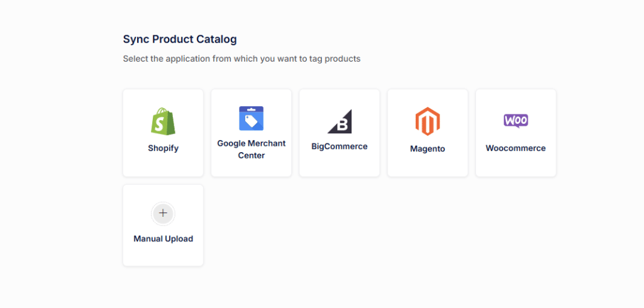This screenshot has height=308, width=644.
Task: Choose the Woocommerce application card
Action: (x=516, y=166)
